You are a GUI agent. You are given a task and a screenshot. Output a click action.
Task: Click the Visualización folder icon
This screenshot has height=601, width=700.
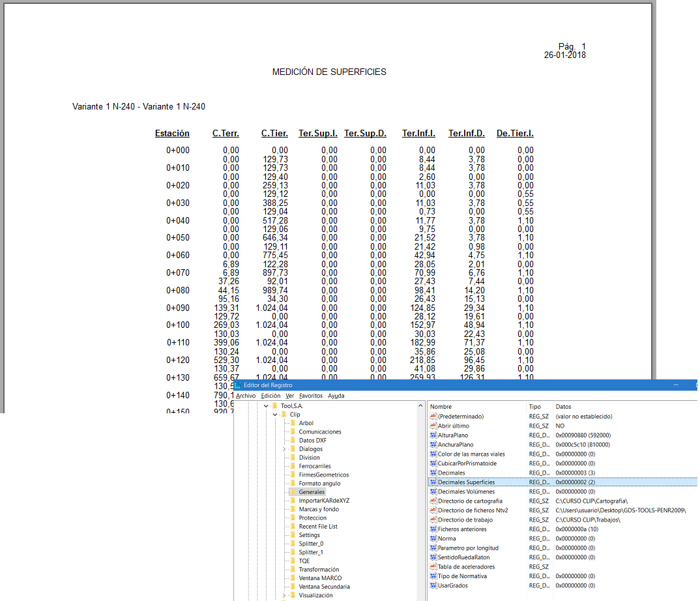[x=293, y=595]
